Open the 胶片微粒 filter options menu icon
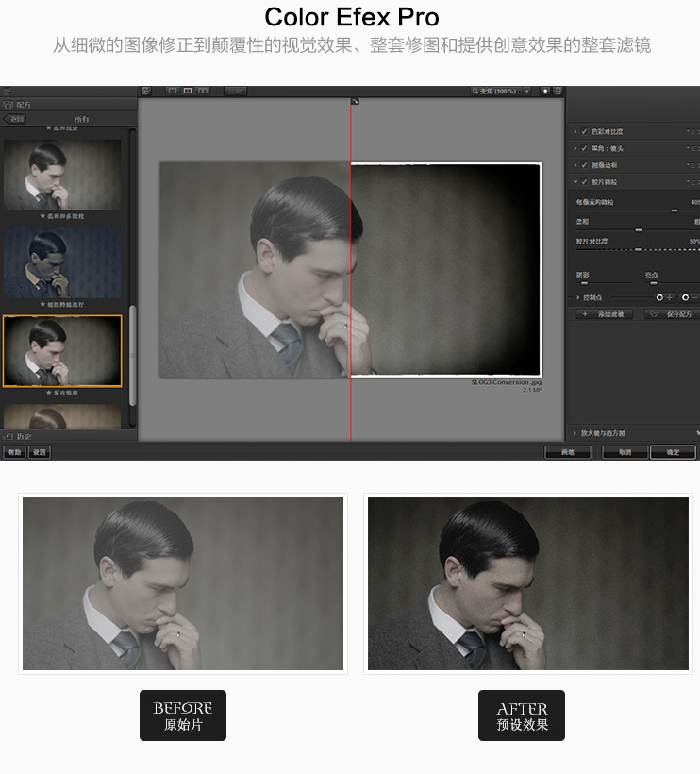The image size is (700, 774). (x=692, y=182)
